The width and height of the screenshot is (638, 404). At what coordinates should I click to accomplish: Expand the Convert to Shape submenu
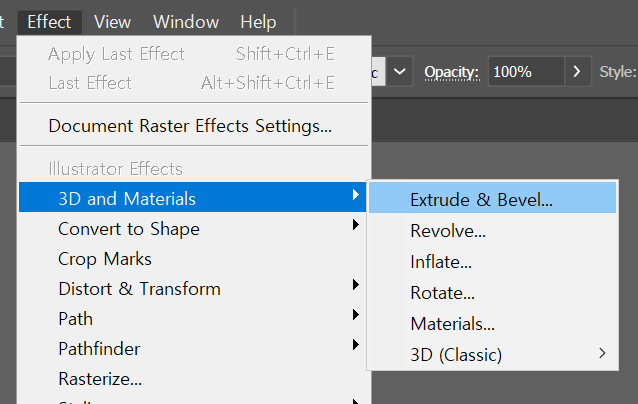tap(194, 229)
